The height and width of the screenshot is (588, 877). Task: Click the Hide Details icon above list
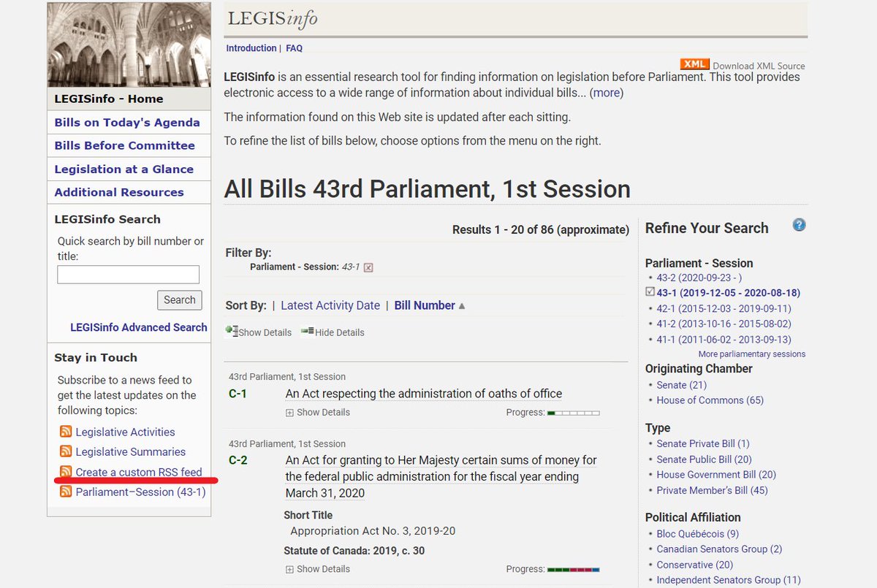coord(308,331)
